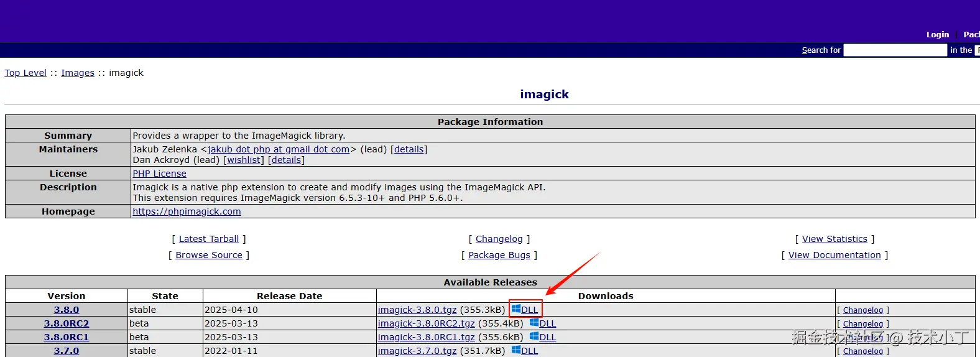This screenshot has width=980, height=357.
Task: Go to Images category breadcrumb
Action: (78, 73)
